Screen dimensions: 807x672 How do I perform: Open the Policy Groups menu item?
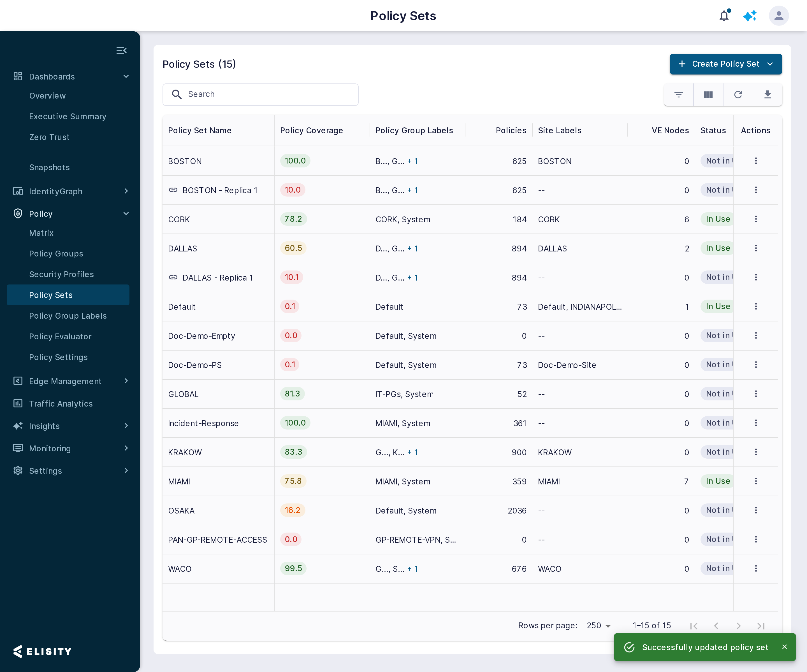56,253
